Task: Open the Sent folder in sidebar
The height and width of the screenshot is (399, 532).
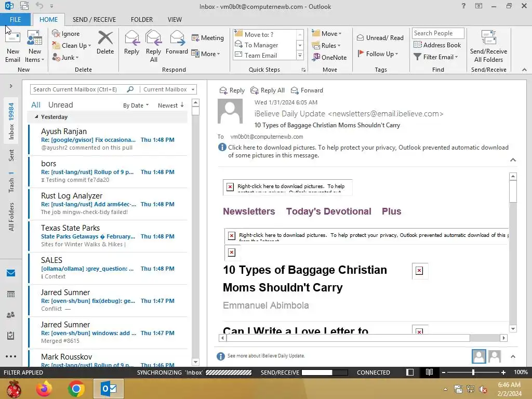Action: [11, 155]
